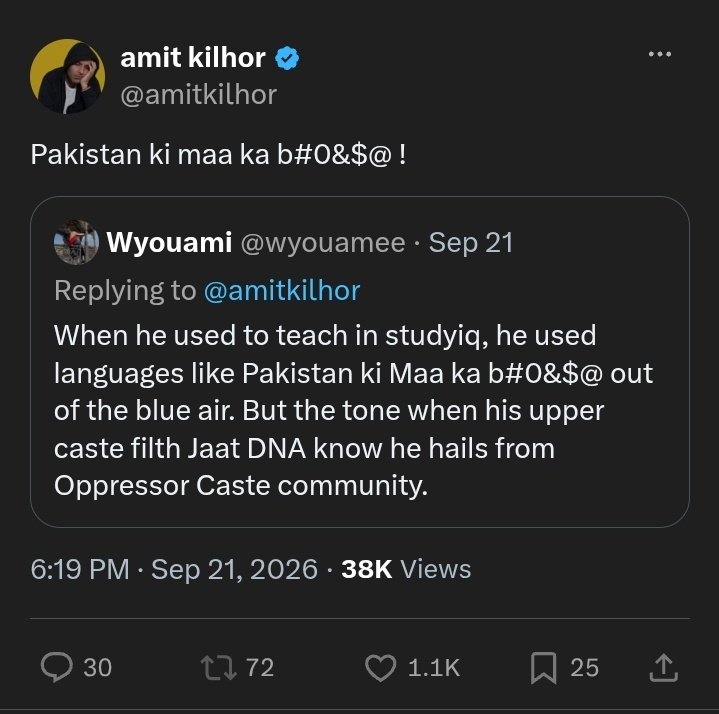Screen dimensions: 719x714
Task: Open the quoted post's Sep 21 date
Action: pyautogui.click(x=470, y=243)
